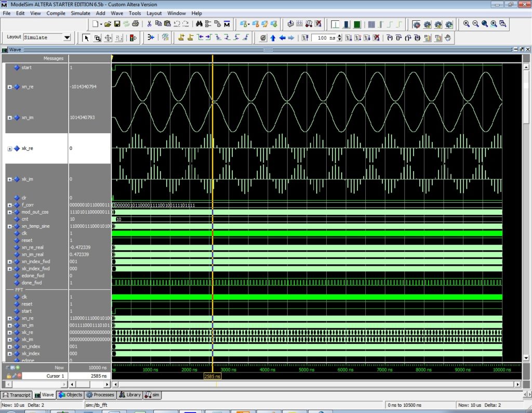
Task: Click the Zoom In magnifier icon
Action: pyautogui.click(x=467, y=24)
